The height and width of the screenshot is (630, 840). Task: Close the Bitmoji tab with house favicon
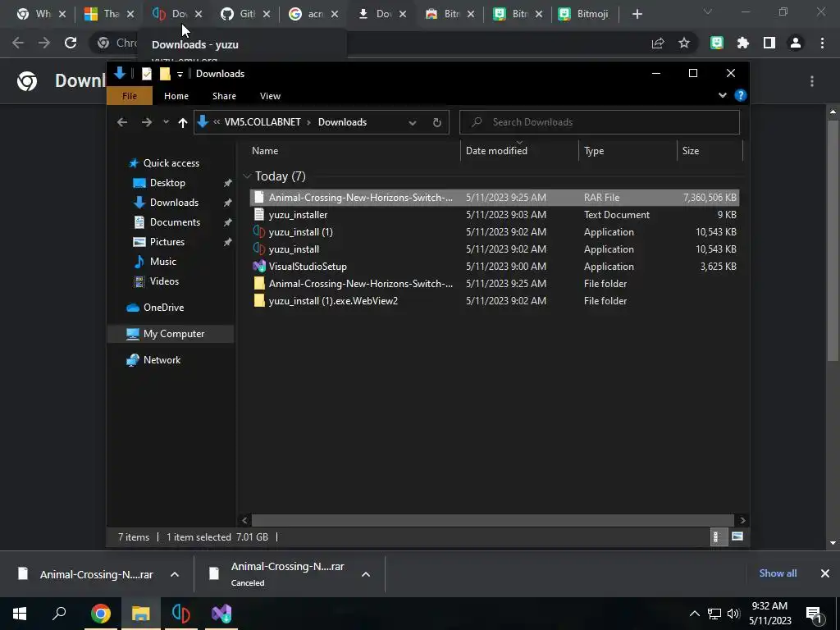coord(471,15)
